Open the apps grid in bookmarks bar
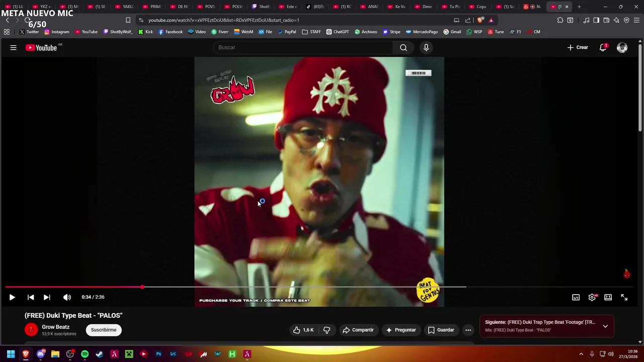The image size is (644, 362). 7,32
